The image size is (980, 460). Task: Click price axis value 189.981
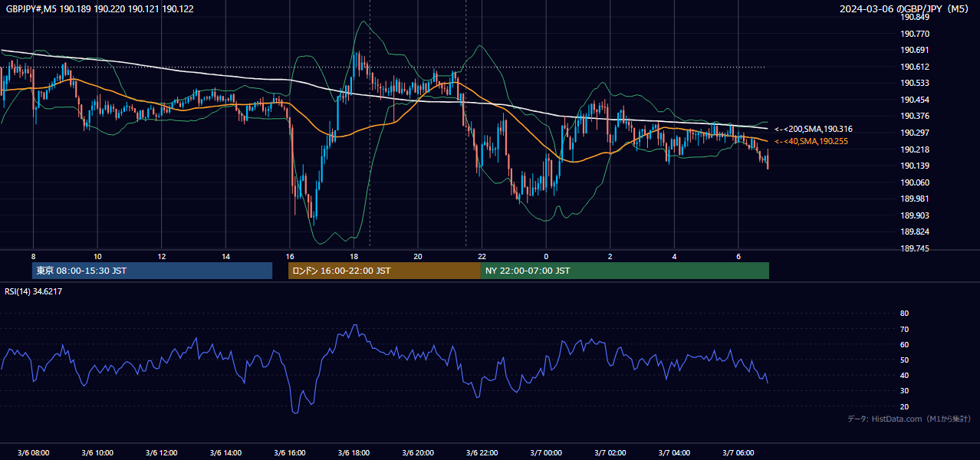[x=915, y=199]
